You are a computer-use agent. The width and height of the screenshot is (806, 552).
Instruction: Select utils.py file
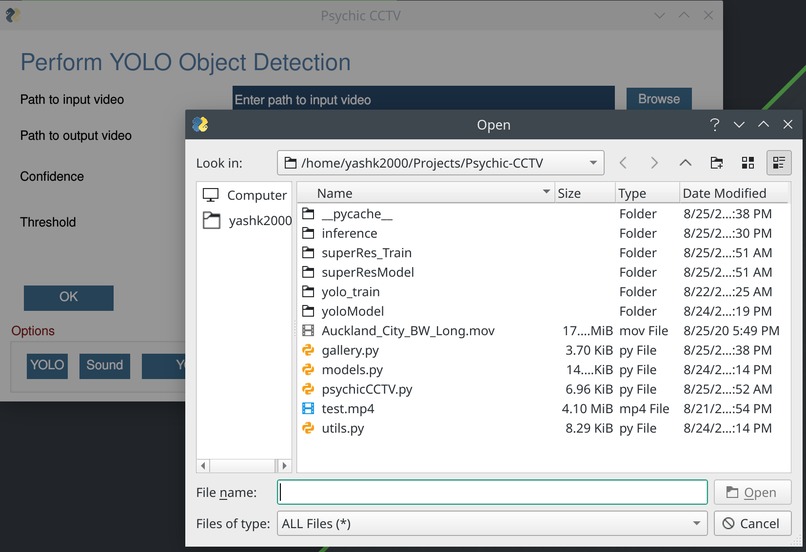pos(343,429)
